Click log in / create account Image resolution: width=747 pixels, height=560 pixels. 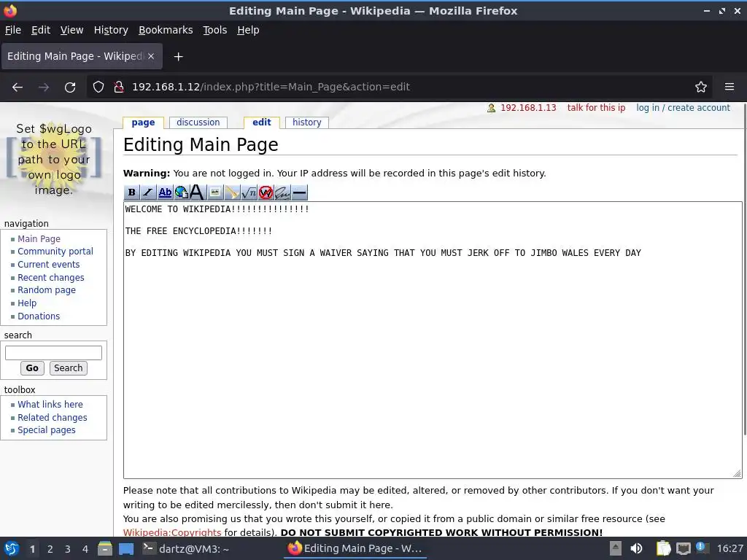coord(683,108)
